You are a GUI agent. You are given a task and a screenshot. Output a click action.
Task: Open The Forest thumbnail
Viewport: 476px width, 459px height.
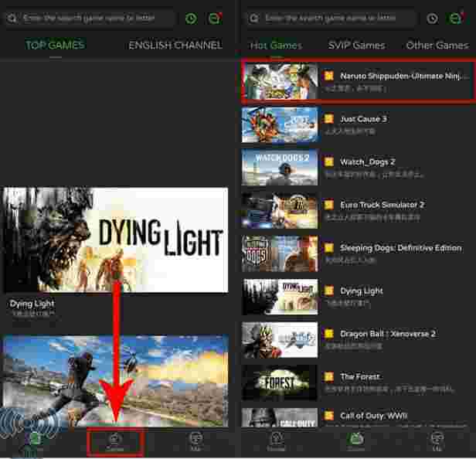click(280, 382)
